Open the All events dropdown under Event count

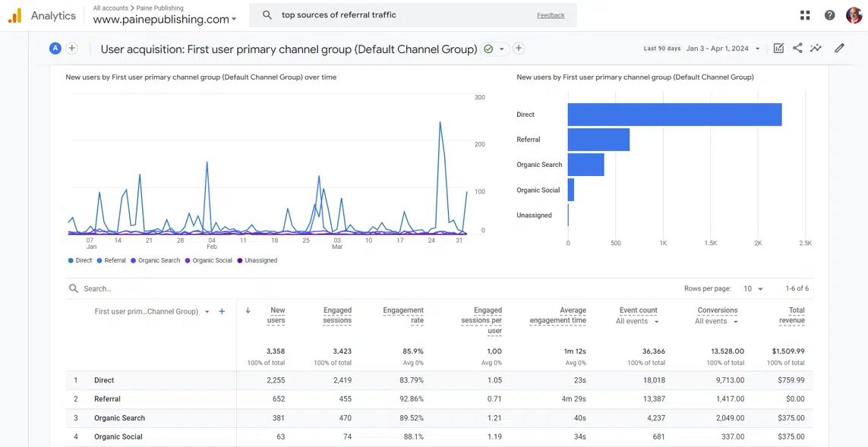tap(636, 321)
